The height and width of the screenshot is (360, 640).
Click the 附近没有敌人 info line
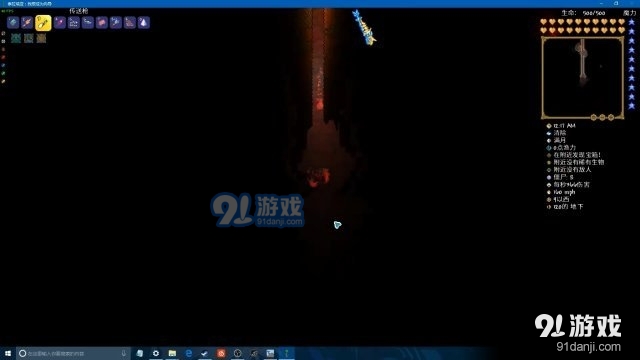pos(569,170)
